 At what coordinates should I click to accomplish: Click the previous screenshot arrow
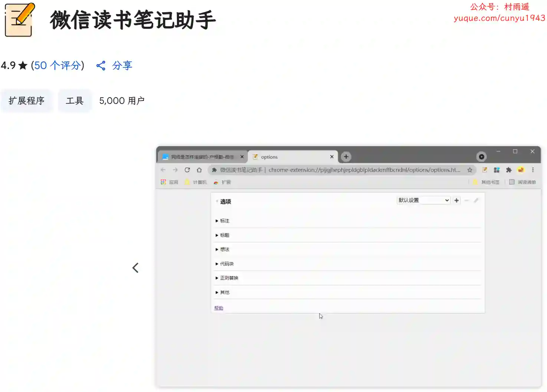point(135,268)
